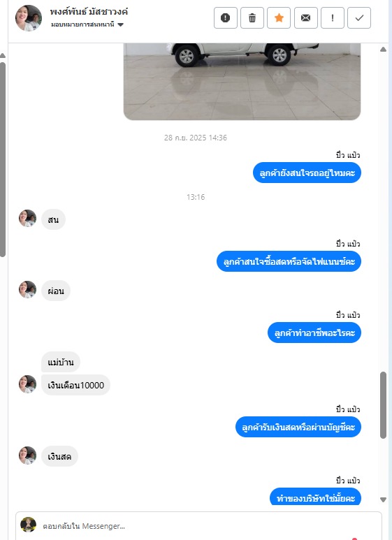The image size is (392, 540).
Task: Toggle the orange star follow-up icon
Action: [x=279, y=17]
